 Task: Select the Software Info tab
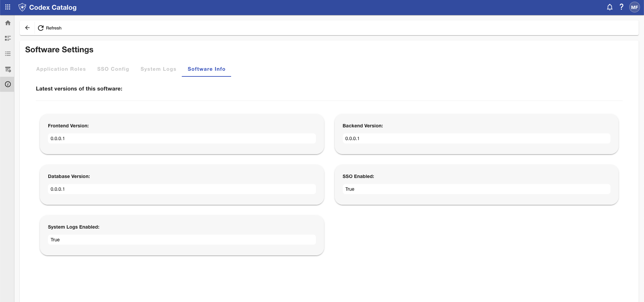click(x=206, y=69)
